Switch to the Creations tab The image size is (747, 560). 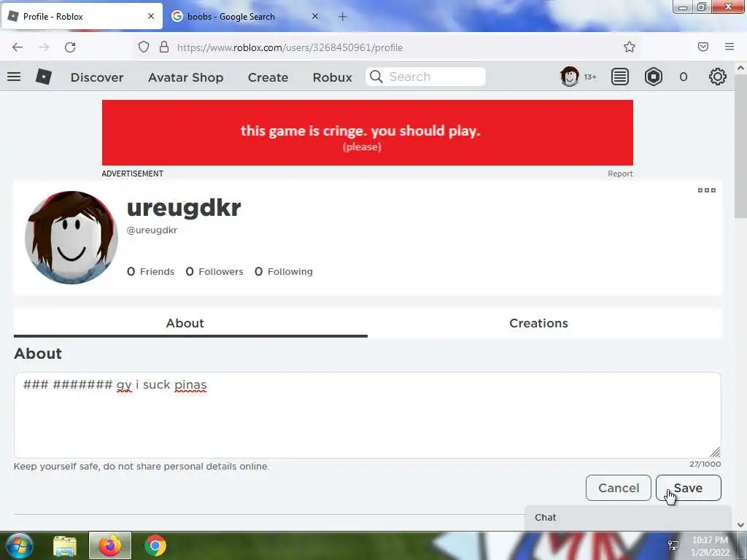click(x=538, y=323)
